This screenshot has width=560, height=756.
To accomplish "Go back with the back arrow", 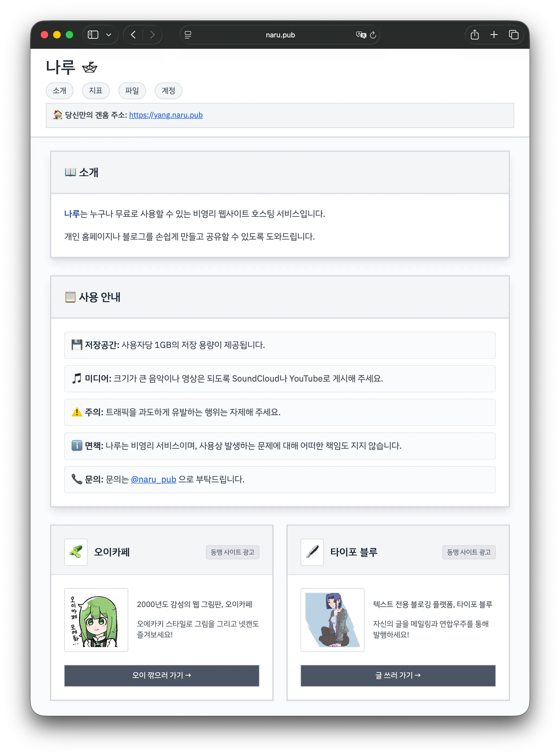I will 134,35.
